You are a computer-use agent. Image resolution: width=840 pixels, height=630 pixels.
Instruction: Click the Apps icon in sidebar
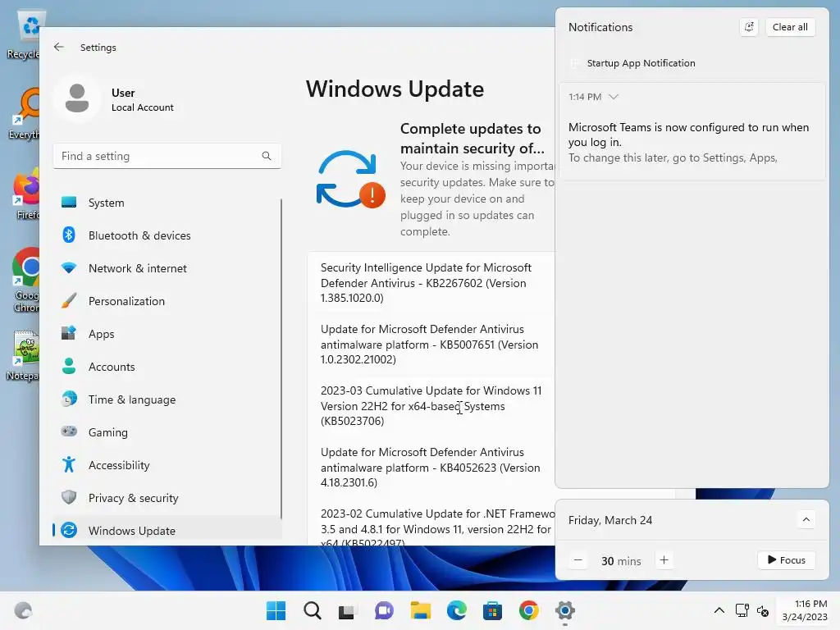point(69,333)
